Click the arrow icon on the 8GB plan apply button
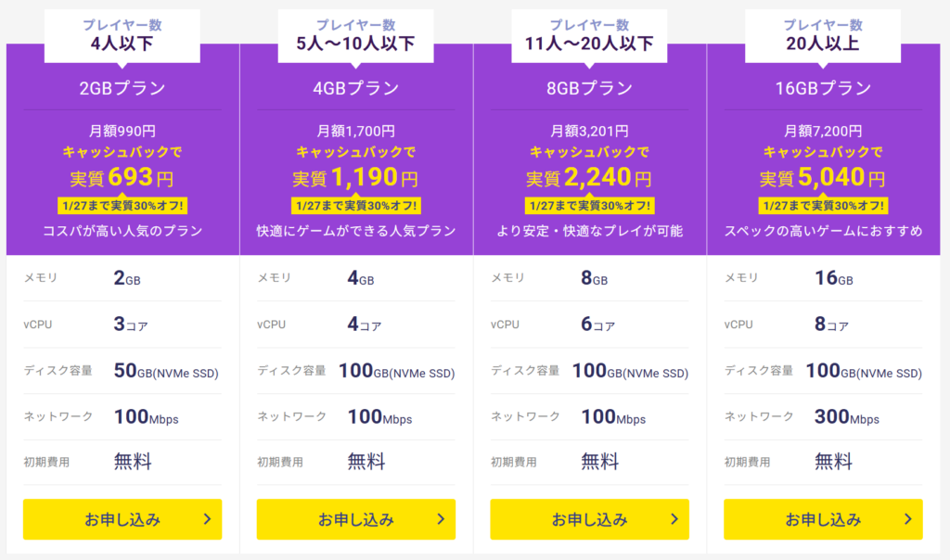Screen dimensions: 950x560 point(674,519)
